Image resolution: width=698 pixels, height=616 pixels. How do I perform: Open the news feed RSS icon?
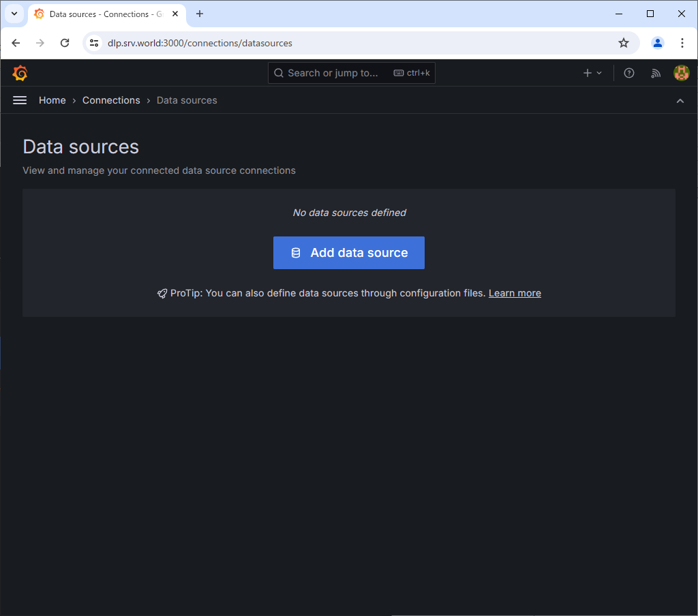(655, 73)
